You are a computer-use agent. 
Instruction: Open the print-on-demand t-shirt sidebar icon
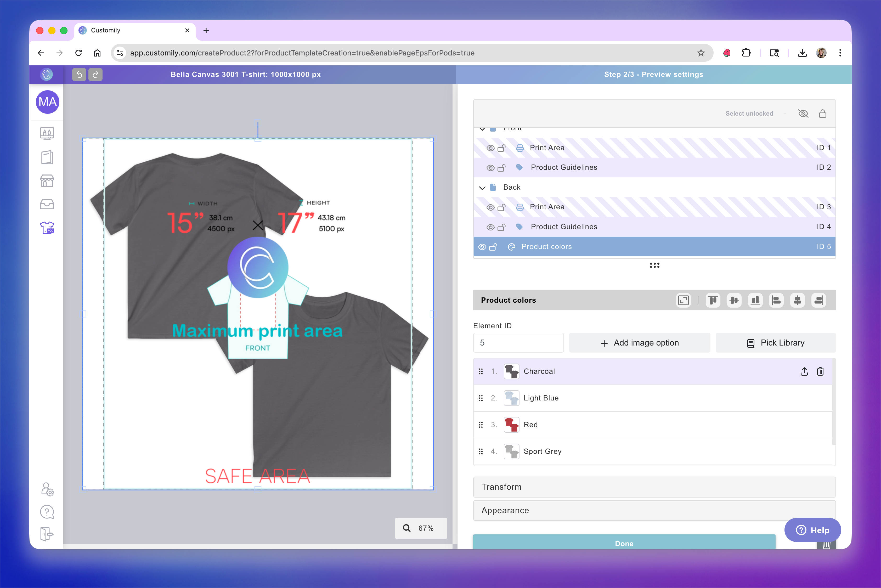(x=47, y=228)
